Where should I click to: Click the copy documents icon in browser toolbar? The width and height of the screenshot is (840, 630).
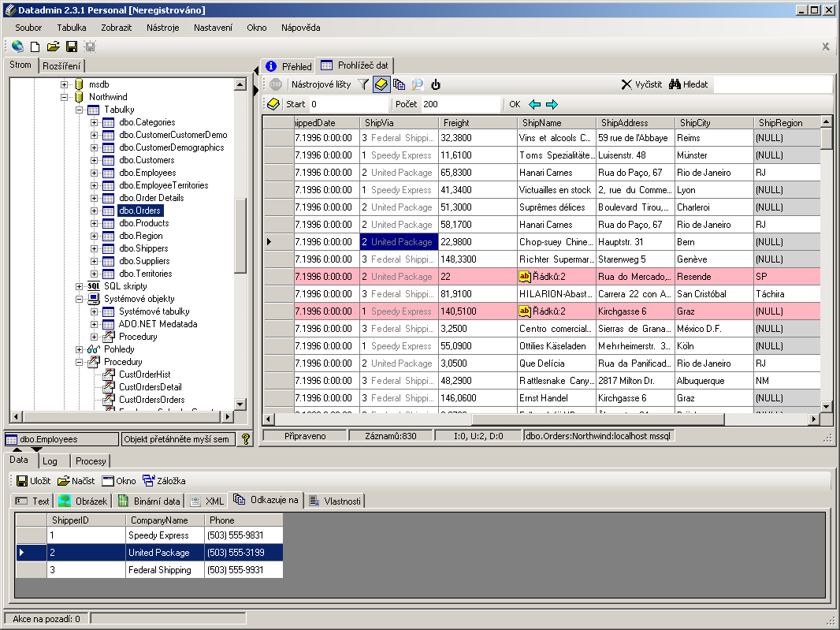399,84
